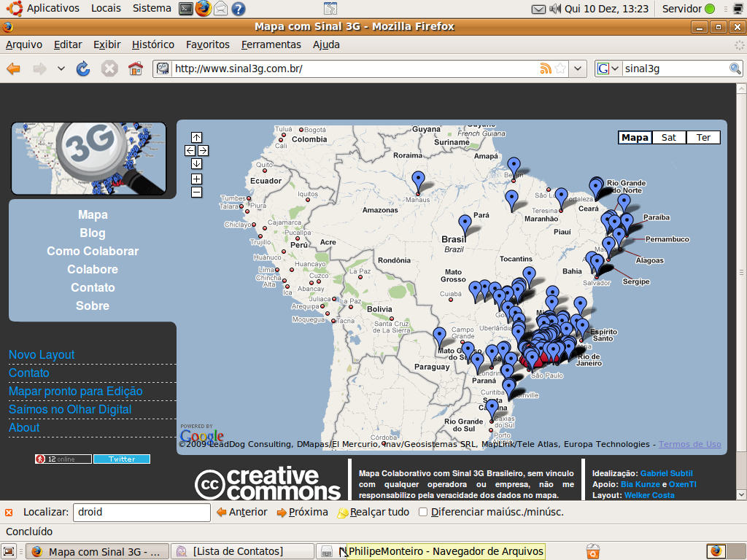Click the Creative Commons logo
The width and height of the screenshot is (747, 560).
click(x=268, y=484)
